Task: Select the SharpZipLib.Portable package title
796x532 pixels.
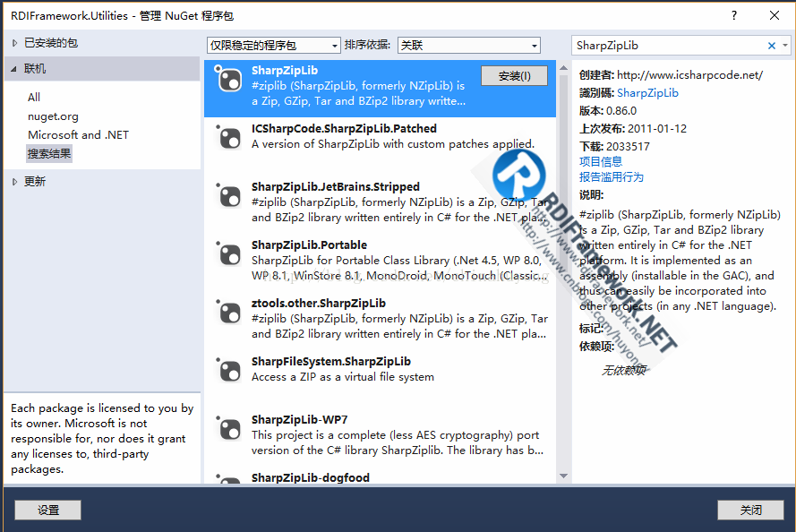Action: pyautogui.click(x=309, y=245)
